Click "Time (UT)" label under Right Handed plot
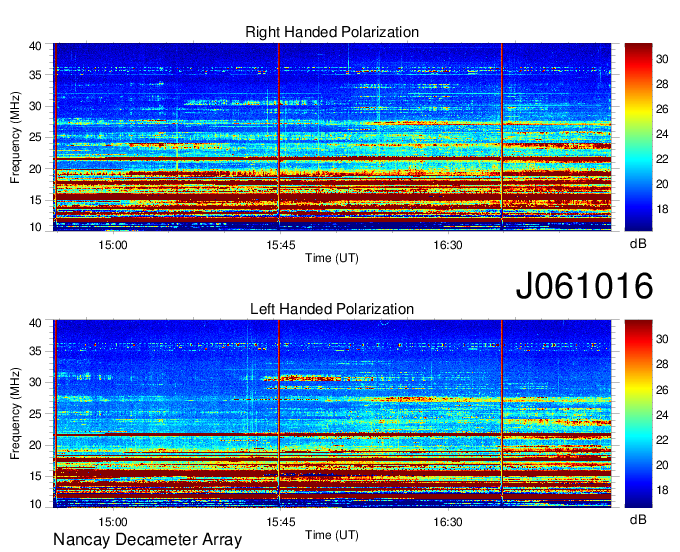 (332, 258)
